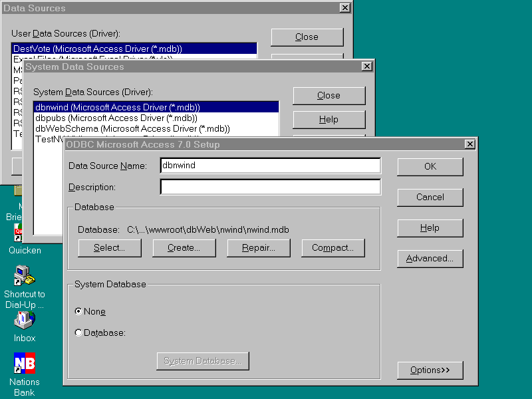Cancel the ODBC Access Setup dialog
Screen dimensions: 532x399
click(x=430, y=198)
